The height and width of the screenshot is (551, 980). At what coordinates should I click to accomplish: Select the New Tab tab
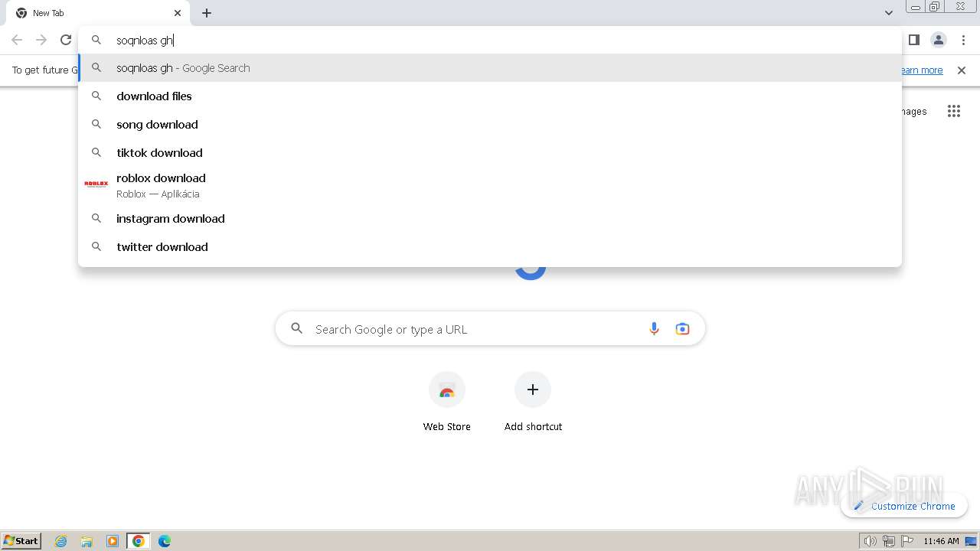(x=100, y=13)
